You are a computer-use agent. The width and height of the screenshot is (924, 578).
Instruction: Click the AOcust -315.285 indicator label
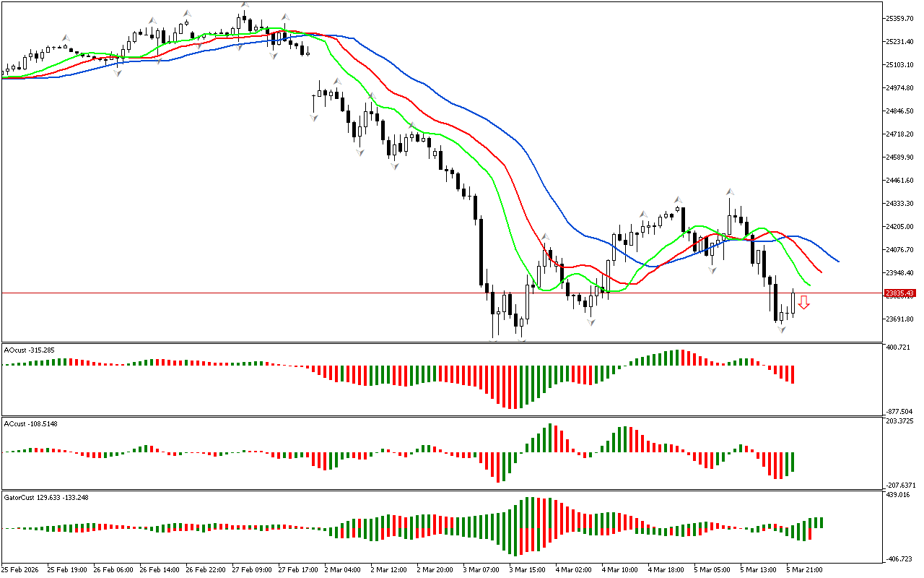click(x=29, y=350)
